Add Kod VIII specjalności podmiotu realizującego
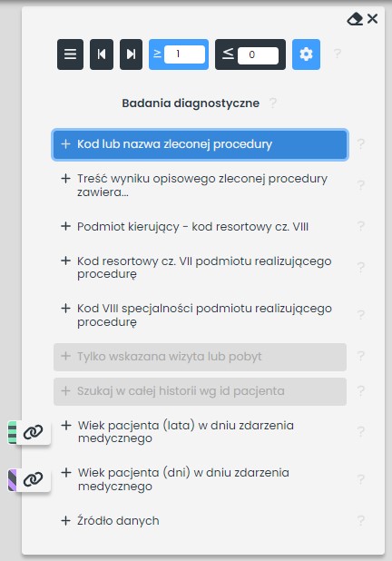This screenshot has height=561, width=392. pyautogui.click(x=200, y=315)
